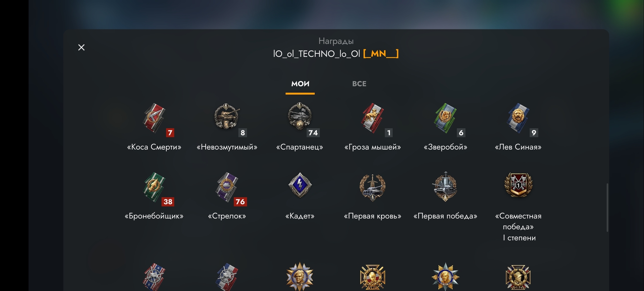The width and height of the screenshot is (644, 291).
Task: Open the gold star medal in bottom row
Action: pyautogui.click(x=300, y=277)
